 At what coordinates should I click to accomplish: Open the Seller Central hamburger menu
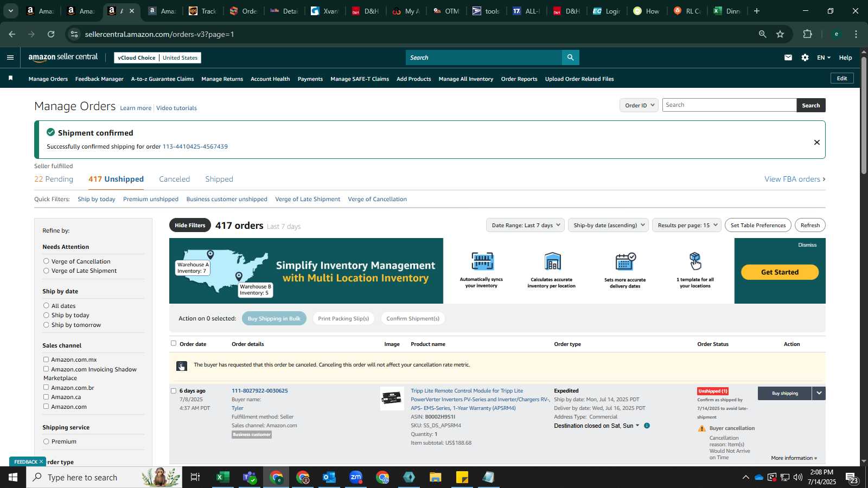click(x=10, y=57)
